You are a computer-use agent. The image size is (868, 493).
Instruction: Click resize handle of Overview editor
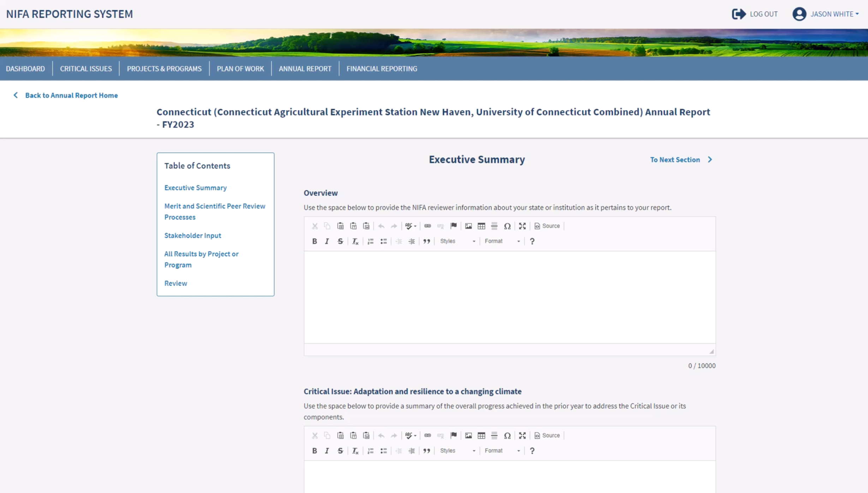tap(711, 352)
